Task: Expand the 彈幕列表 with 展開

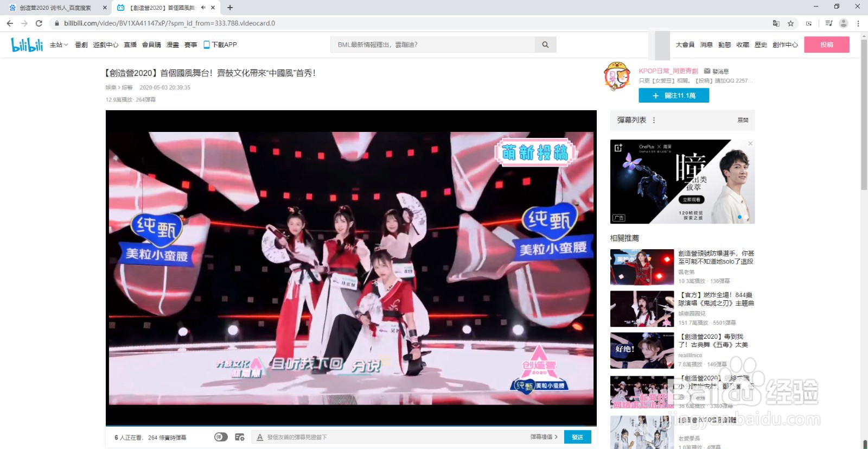Action: (x=743, y=120)
